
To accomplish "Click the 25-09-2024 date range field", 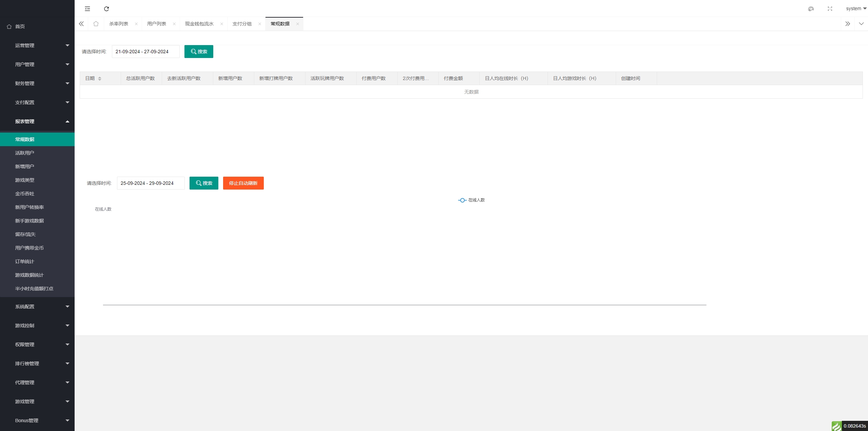I will [x=151, y=183].
